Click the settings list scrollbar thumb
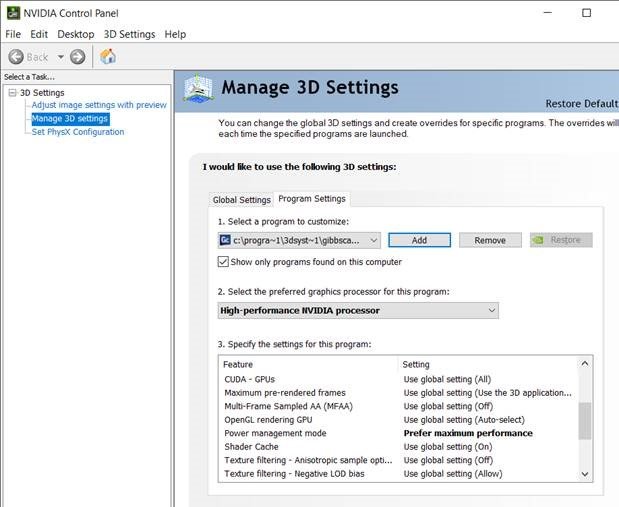The height and width of the screenshot is (507, 619). (585, 421)
